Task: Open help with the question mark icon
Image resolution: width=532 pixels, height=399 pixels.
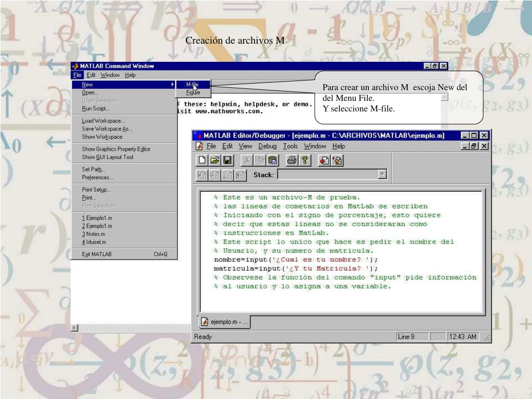Action: (x=304, y=160)
